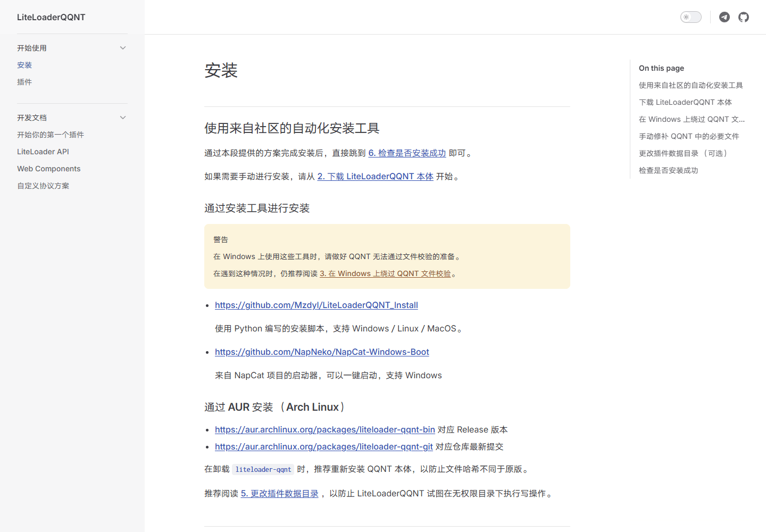This screenshot has width=766, height=532.
Task: Click the 开发文档 section heading
Action: [x=32, y=118]
